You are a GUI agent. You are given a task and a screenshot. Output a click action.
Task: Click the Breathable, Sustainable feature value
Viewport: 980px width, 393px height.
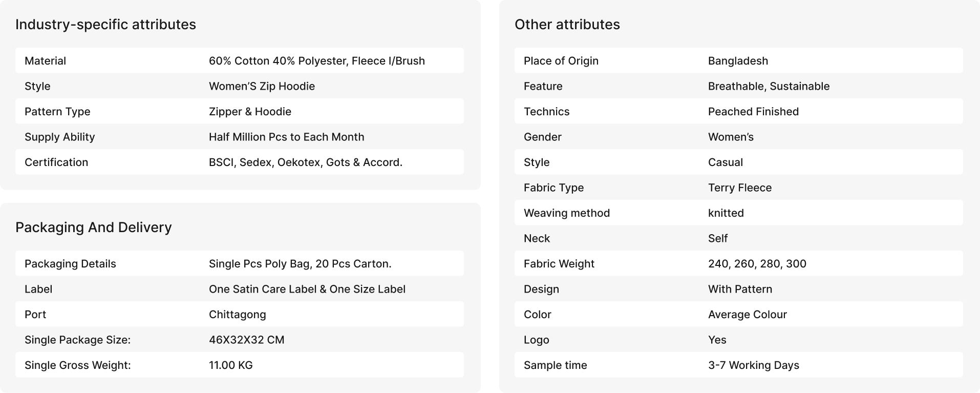[769, 86]
